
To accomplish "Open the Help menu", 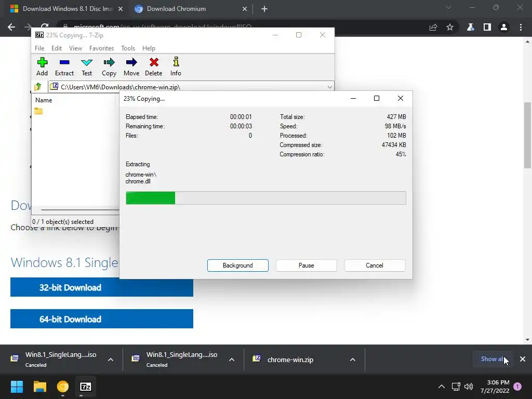I will 149,48.
